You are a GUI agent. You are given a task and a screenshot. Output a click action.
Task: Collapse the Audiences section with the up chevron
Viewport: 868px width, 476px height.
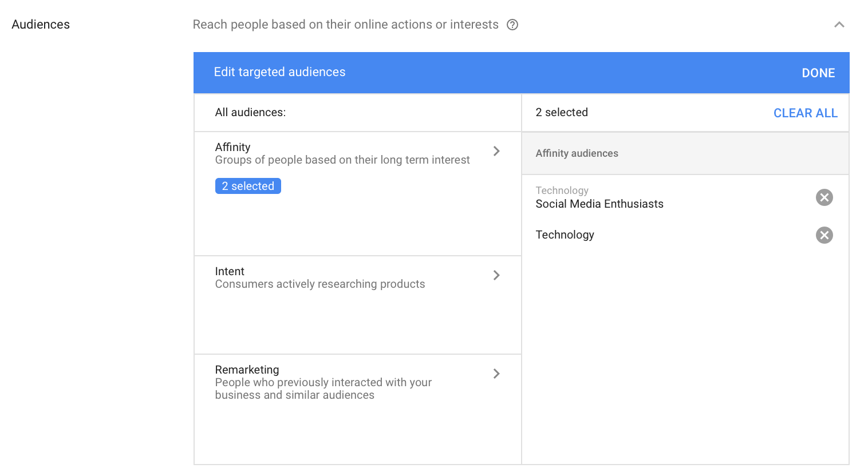[839, 25]
